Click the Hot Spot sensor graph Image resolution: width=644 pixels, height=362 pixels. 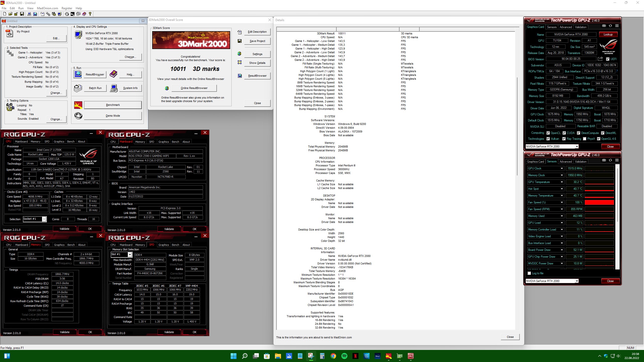(599, 189)
